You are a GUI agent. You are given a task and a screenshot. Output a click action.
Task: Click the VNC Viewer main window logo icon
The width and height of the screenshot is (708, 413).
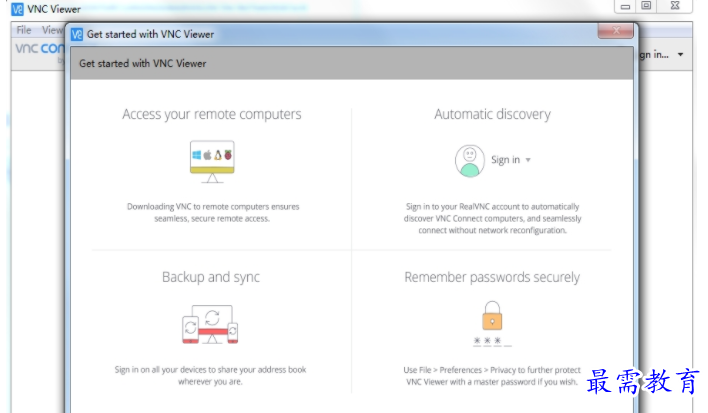pyautogui.click(x=17, y=9)
